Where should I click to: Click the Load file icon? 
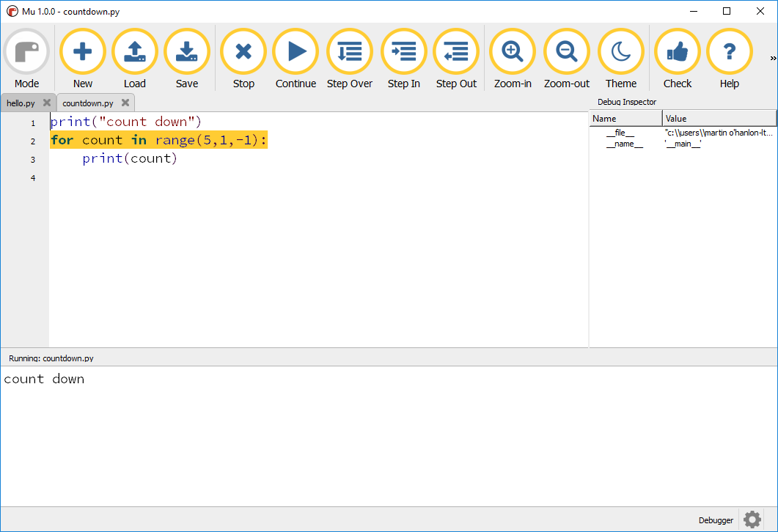point(135,52)
